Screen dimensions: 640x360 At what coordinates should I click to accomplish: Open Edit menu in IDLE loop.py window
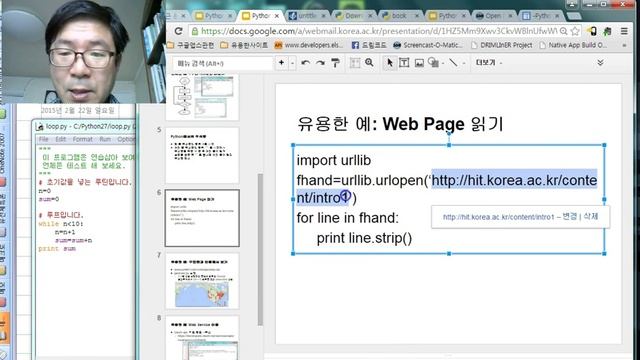point(60,139)
